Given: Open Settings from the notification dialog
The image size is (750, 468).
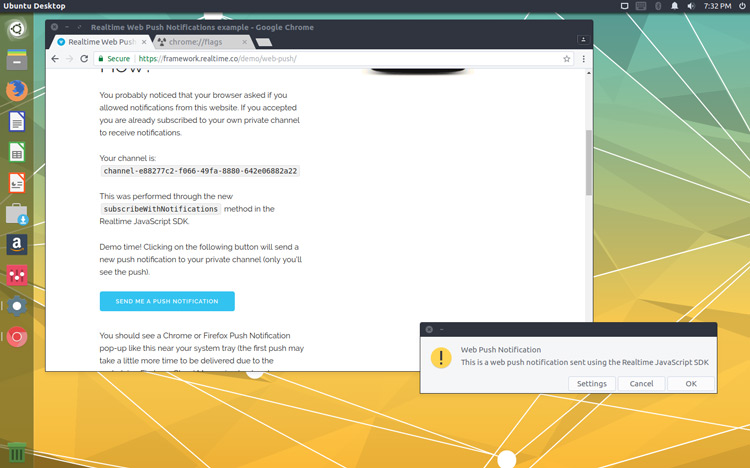Looking at the screenshot, I should pos(592,383).
